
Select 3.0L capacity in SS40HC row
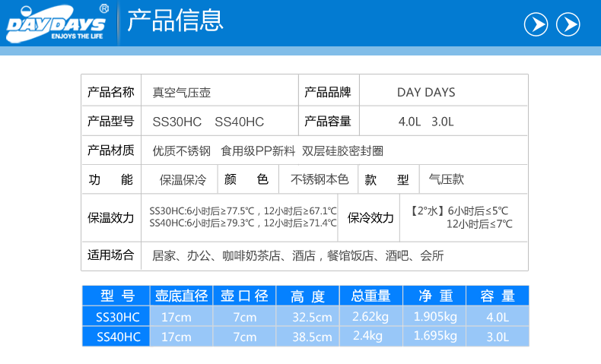[x=498, y=337]
